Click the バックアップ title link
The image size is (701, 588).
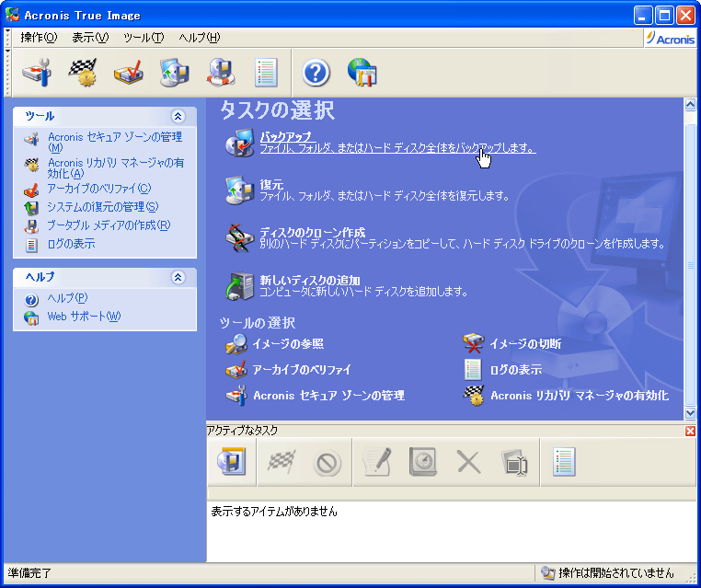pyautogui.click(x=285, y=136)
